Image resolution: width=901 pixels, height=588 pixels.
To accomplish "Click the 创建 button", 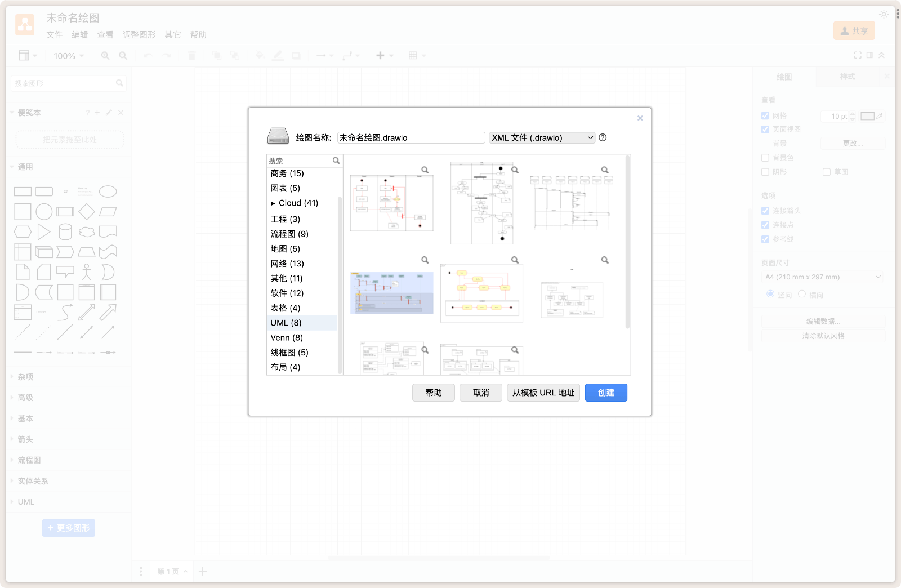I will 606,393.
